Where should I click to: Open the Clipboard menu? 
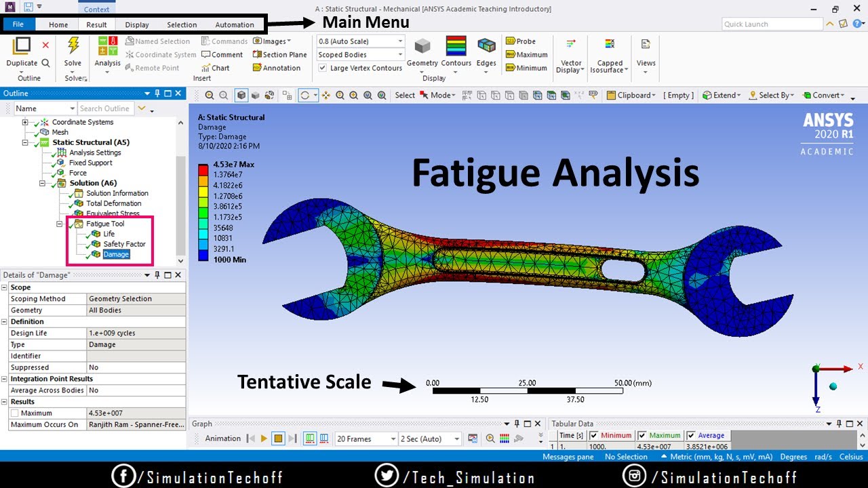coord(631,96)
